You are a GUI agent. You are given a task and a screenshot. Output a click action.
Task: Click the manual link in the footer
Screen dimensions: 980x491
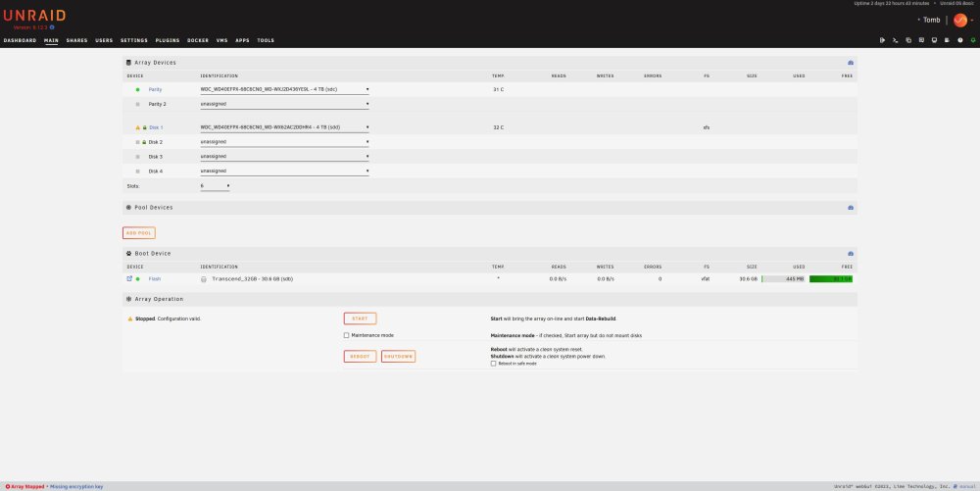tap(967, 486)
